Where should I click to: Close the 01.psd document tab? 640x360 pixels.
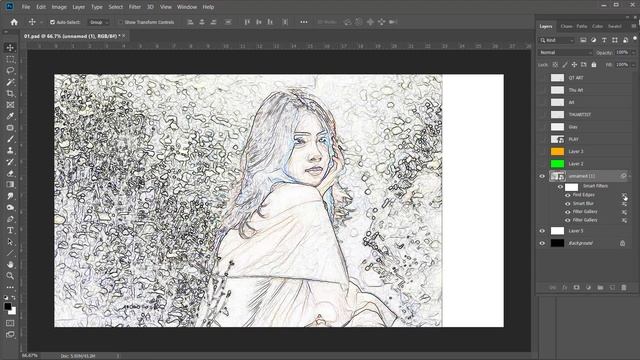pos(124,36)
